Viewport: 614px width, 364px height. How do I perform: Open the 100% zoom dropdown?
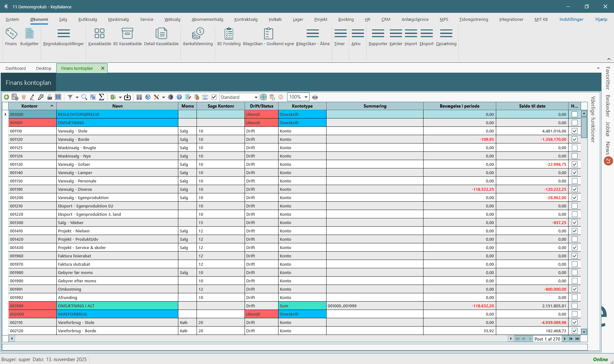click(x=306, y=97)
